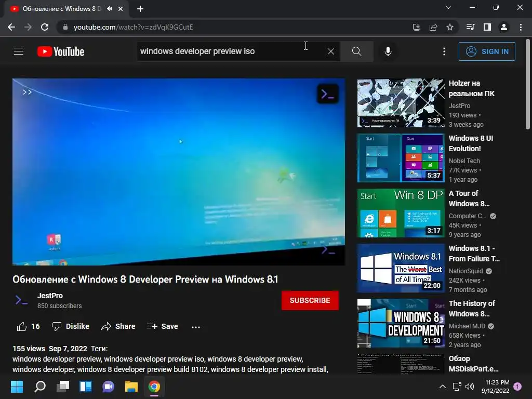Open Windows taskbar search
This screenshot has height=399, width=532.
(x=39, y=387)
